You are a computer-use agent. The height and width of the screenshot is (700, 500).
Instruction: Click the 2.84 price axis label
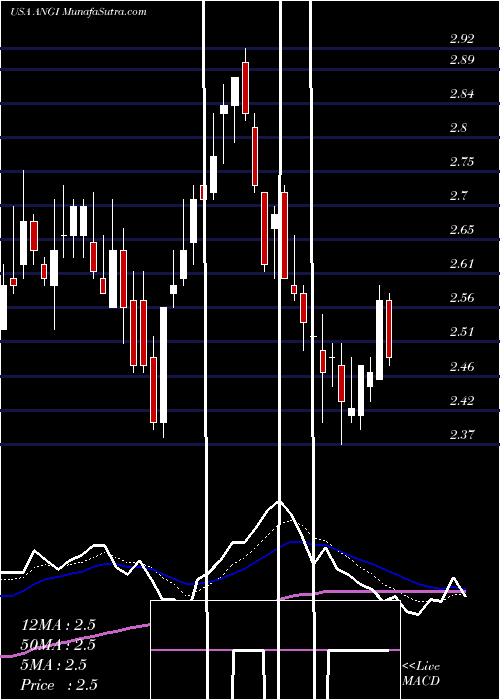462,94
